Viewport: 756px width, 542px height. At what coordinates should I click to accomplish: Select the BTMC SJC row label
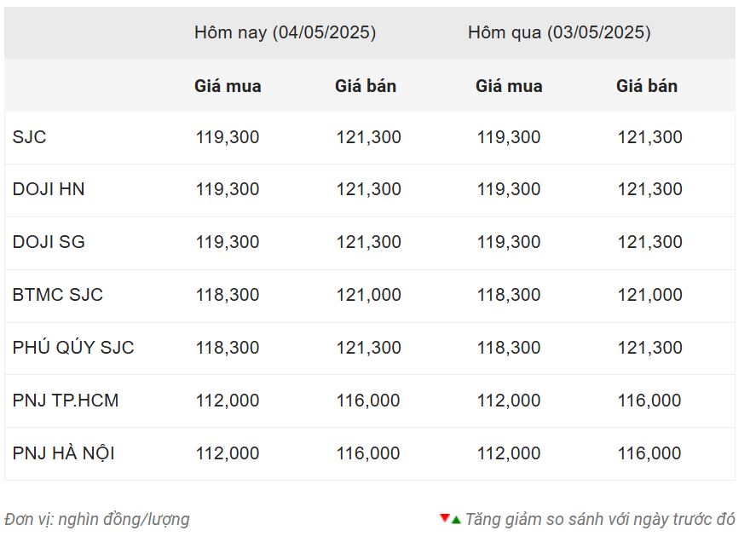58,295
